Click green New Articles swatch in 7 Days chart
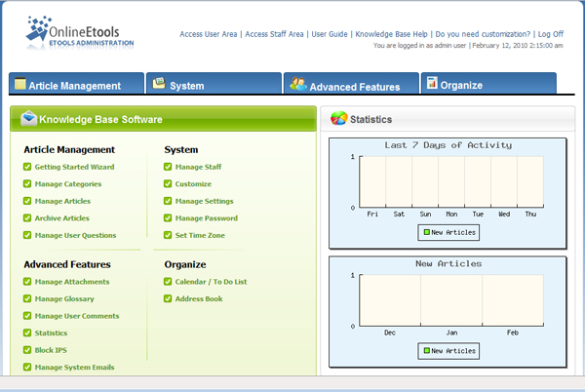This screenshot has width=585, height=392. coord(426,232)
